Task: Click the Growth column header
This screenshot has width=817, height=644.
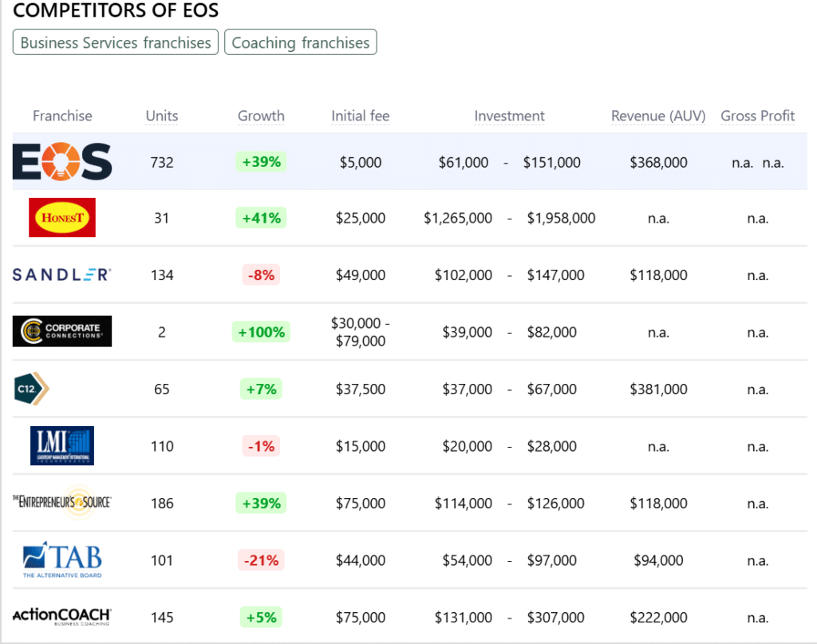Action: pyautogui.click(x=261, y=116)
